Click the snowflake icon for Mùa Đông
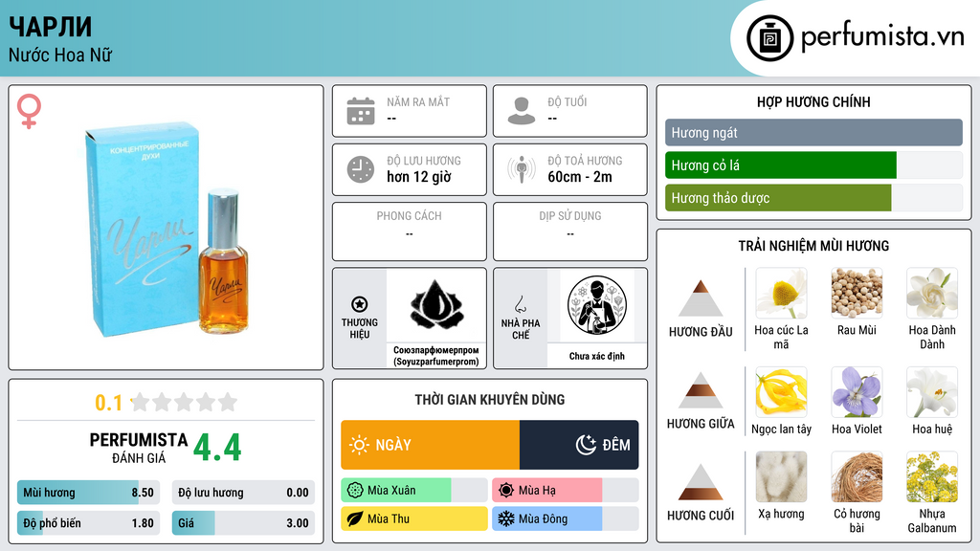Screen dimensions: 980x551 506,518
